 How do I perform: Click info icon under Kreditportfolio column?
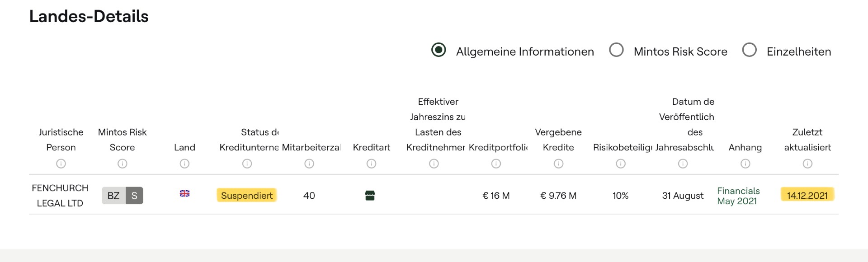tap(496, 164)
